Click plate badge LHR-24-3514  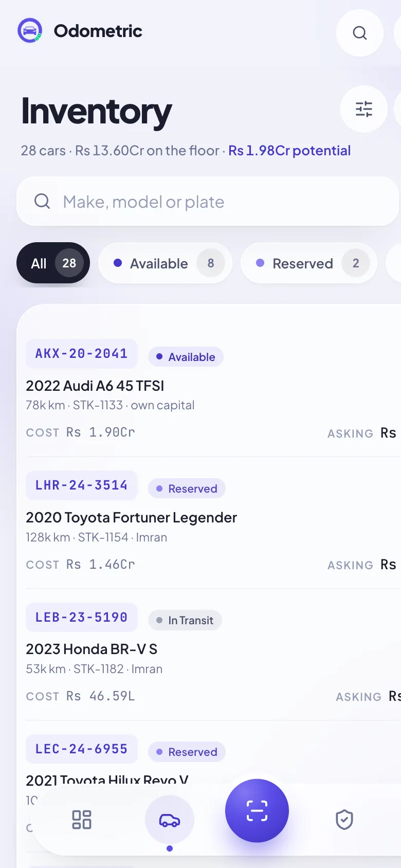click(82, 485)
